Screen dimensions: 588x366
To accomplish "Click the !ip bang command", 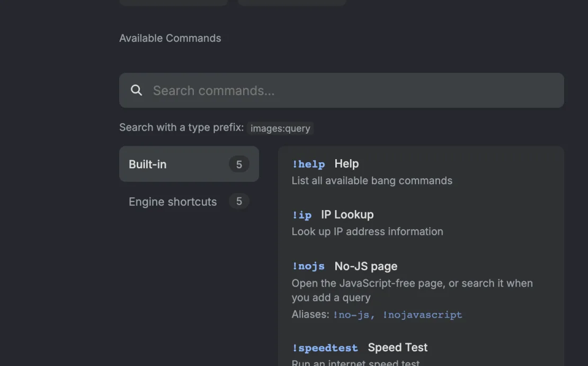I will click(302, 215).
